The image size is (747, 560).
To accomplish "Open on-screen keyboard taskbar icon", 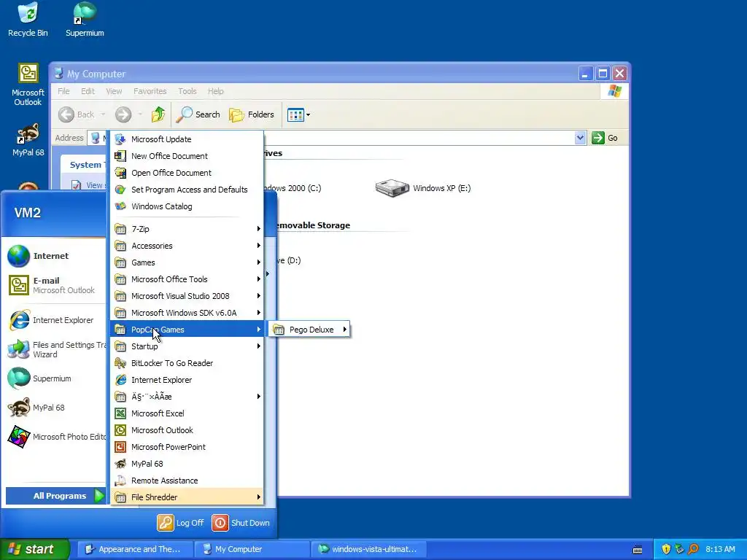I will coord(638,550).
